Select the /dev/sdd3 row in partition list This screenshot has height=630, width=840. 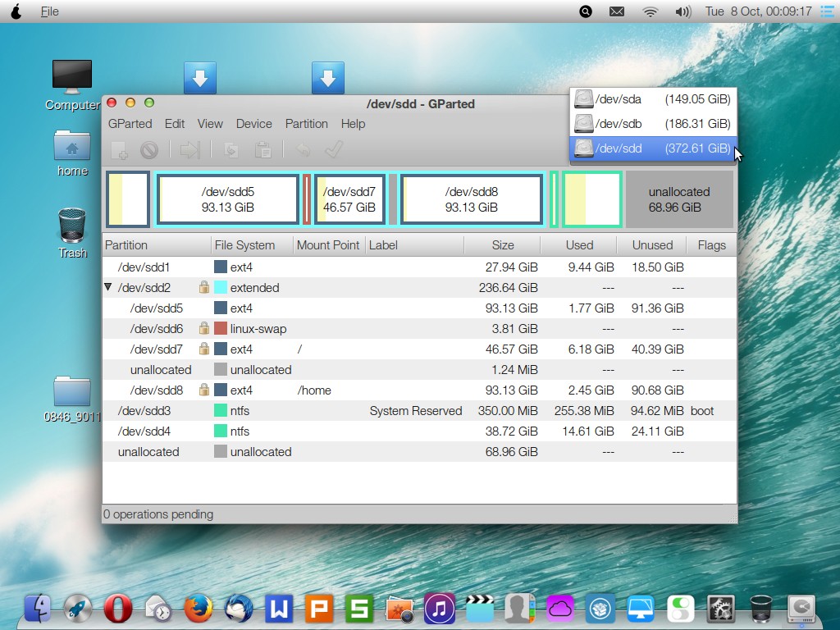click(419, 410)
